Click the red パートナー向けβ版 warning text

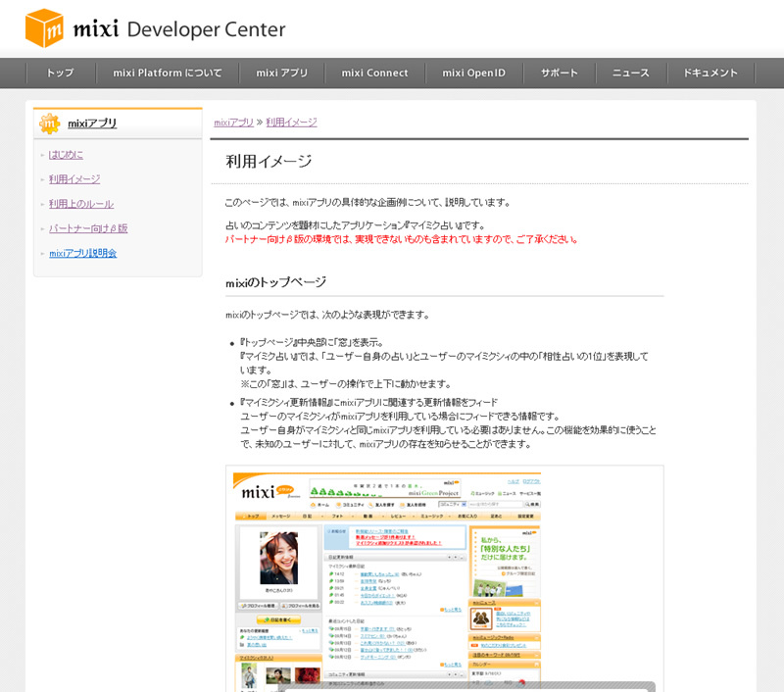[401, 239]
